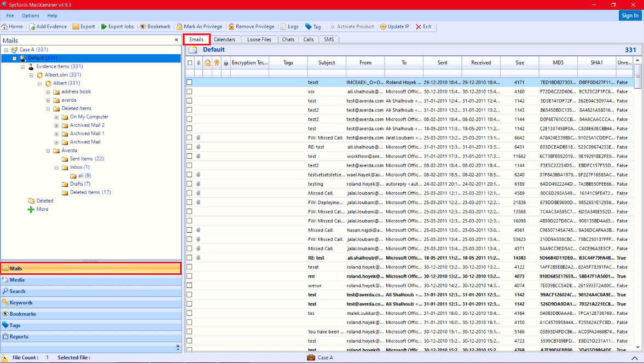Collapse the Inbox (1) folder
This screenshot has width=644, height=363.
click(57, 168)
